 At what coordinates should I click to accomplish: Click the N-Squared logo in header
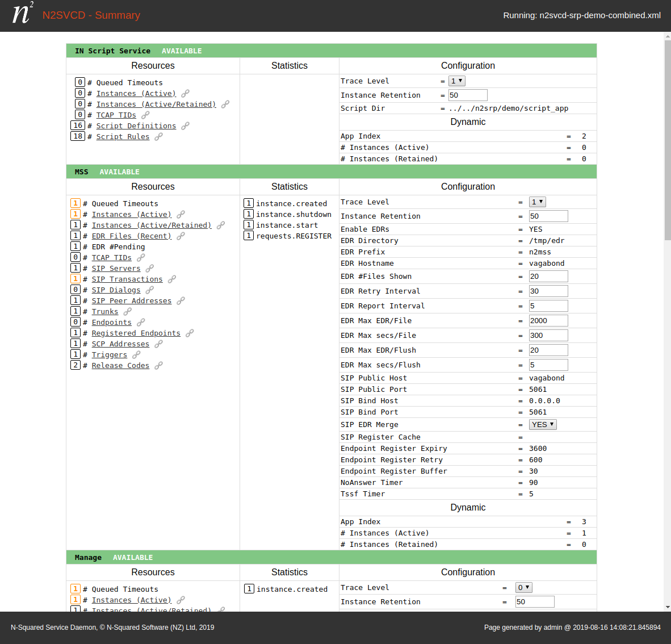click(x=23, y=14)
